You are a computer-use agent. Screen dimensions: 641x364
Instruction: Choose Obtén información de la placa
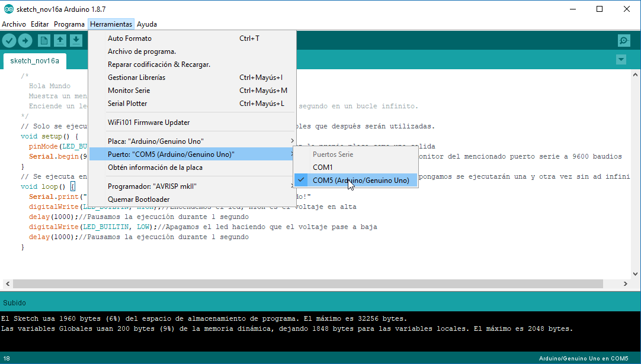point(192,167)
